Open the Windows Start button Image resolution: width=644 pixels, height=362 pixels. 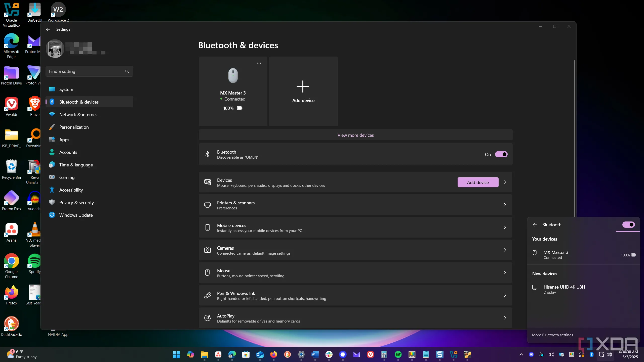[x=176, y=354]
